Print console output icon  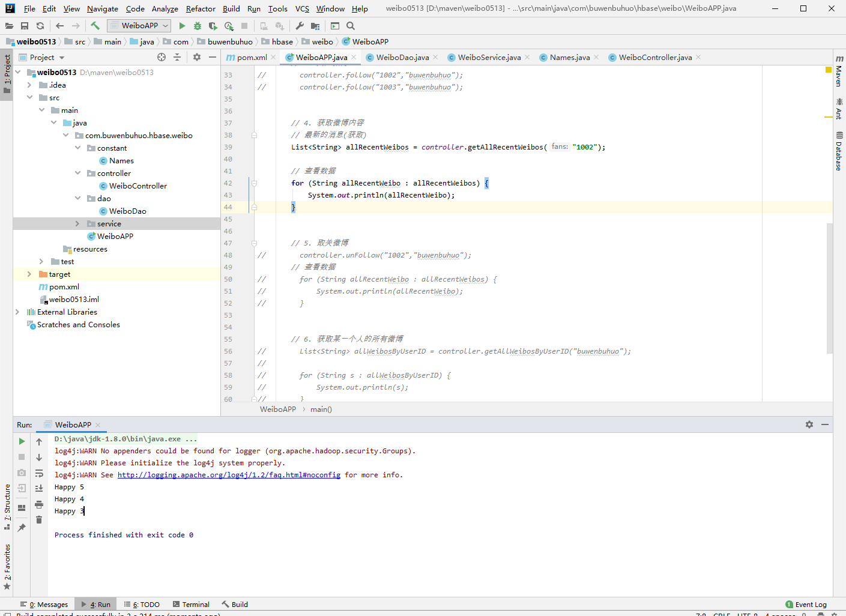(39, 504)
